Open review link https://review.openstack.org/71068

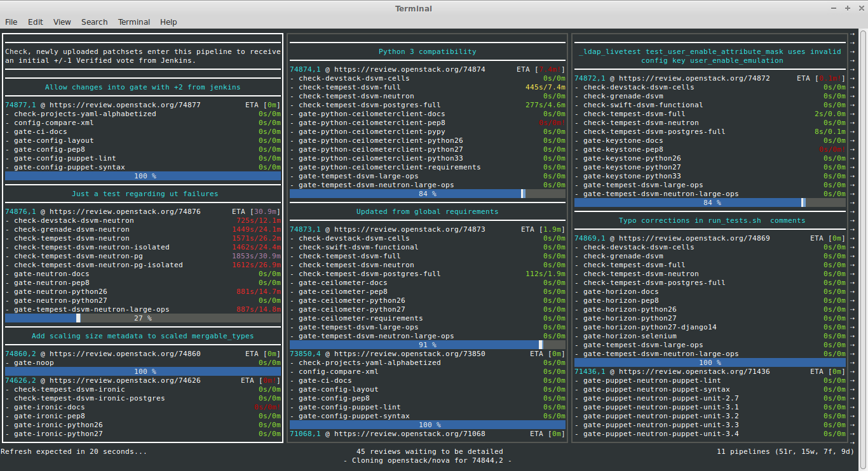(410, 434)
